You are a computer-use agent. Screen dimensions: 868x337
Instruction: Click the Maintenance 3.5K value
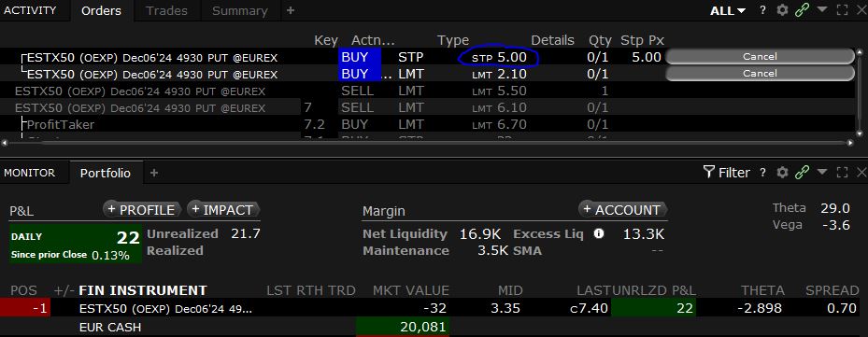pos(492,250)
